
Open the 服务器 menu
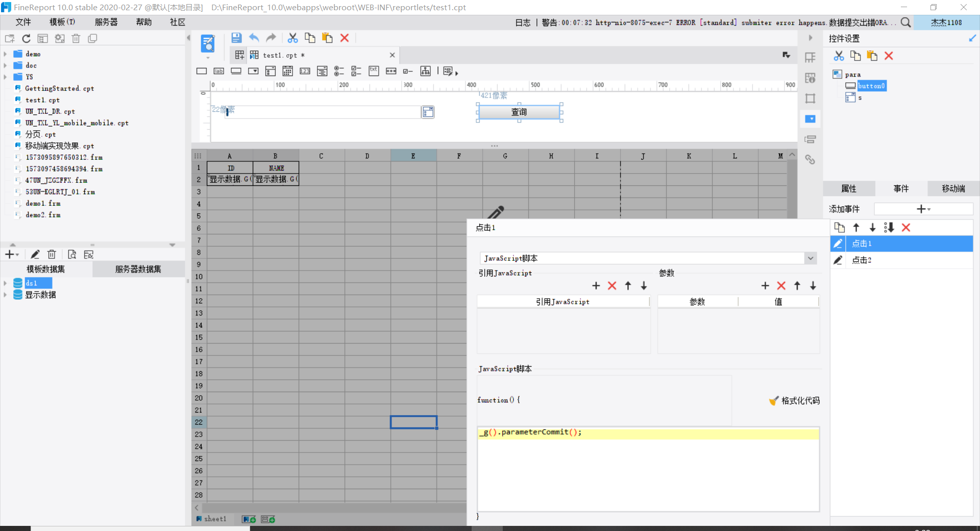tap(106, 22)
